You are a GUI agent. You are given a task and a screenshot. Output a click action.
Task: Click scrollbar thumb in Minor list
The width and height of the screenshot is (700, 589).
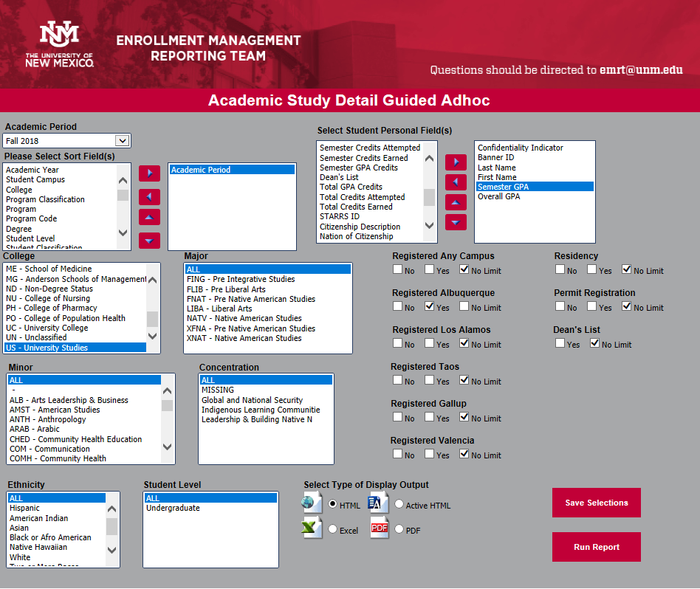167,405
